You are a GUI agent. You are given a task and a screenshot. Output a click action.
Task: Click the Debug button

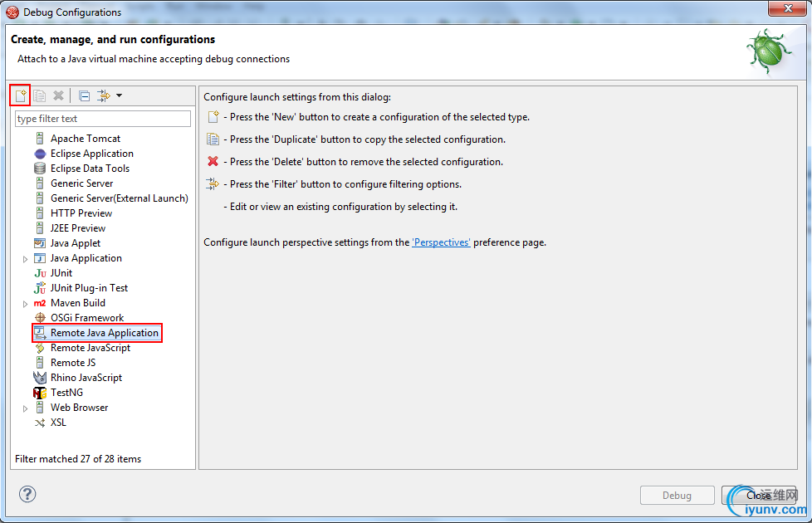click(x=677, y=495)
